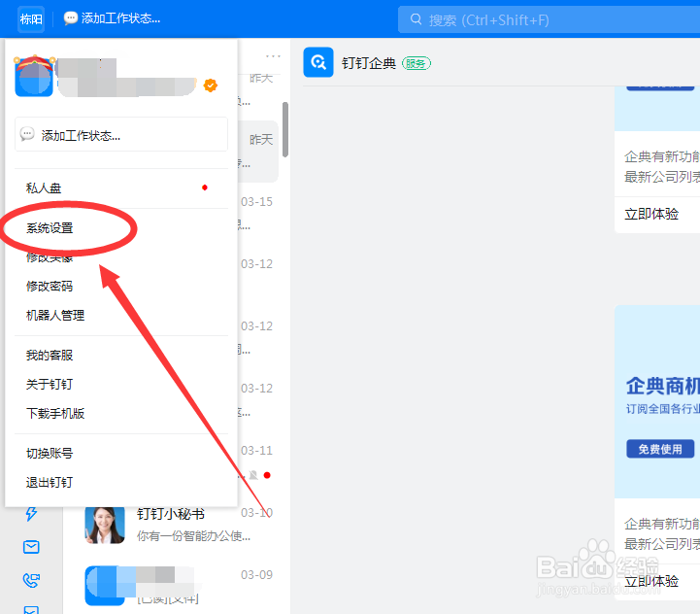Choose 下载手机版 in the menu
Screen dimensions: 700x614
(55, 413)
